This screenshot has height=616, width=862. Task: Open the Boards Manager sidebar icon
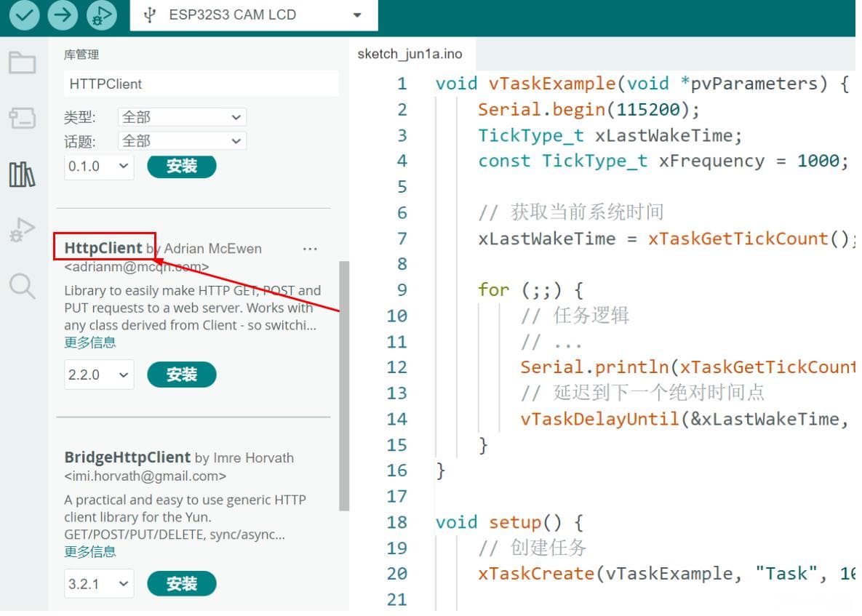click(x=23, y=118)
